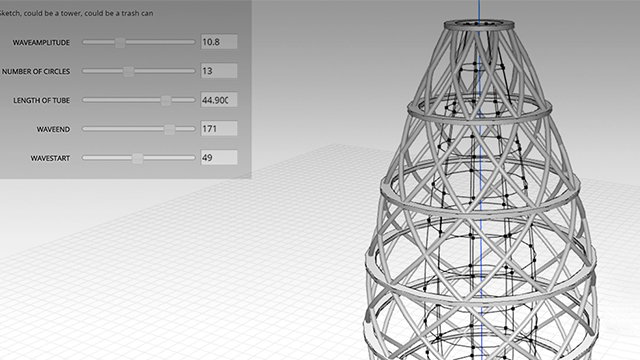This screenshot has height=360, width=640.
Task: Click the WAVEAMPLITUDE label
Action: 41,42
